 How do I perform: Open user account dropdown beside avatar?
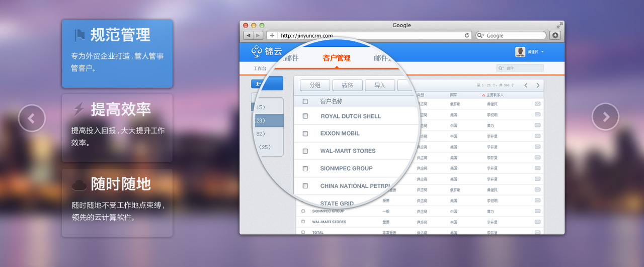pyautogui.click(x=542, y=52)
